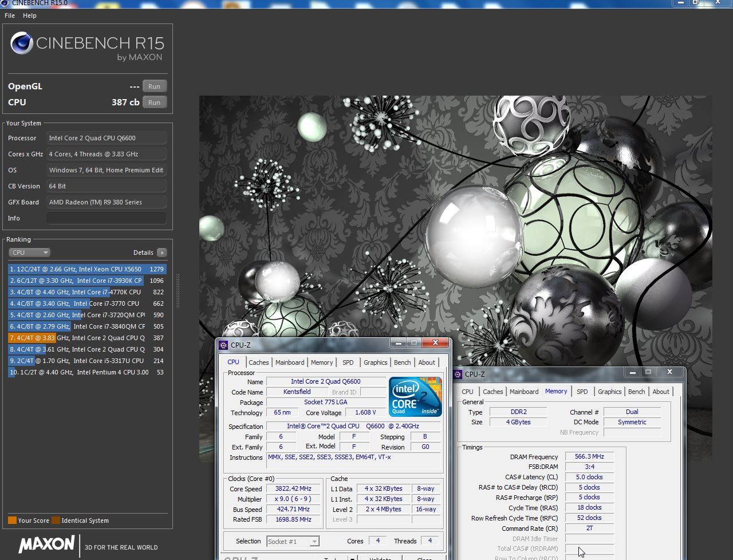Select ranking row Intel Core i5-3317U
733x560 pixels.
[87, 361]
